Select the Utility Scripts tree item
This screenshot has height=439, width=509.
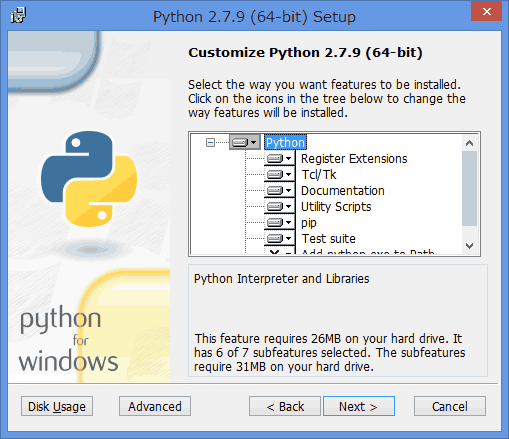click(336, 207)
